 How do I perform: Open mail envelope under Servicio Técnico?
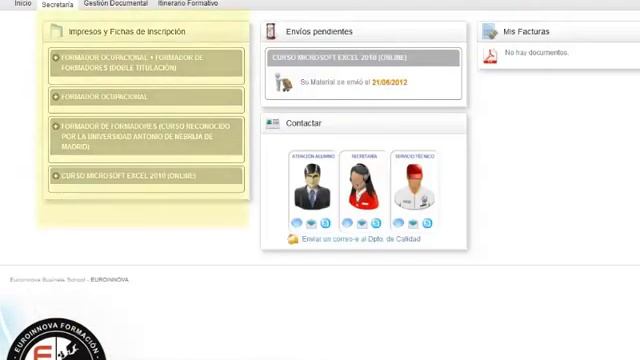[x=413, y=223]
